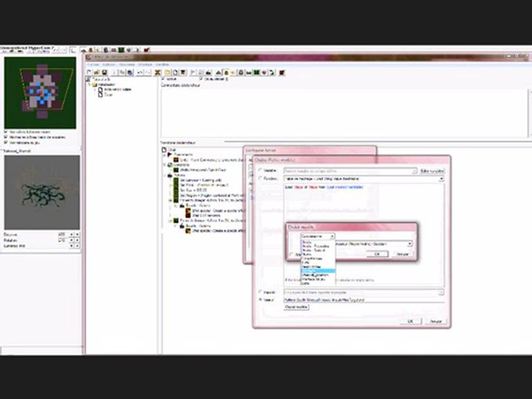Open the Variables editor yellow X icon
The image size is (532, 399).
point(157,72)
